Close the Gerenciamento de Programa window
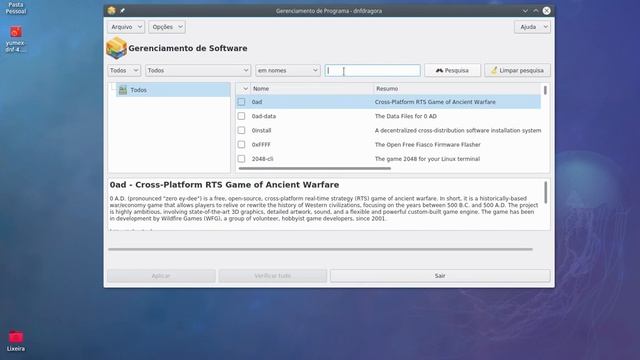The height and width of the screenshot is (360, 640). 547,11
